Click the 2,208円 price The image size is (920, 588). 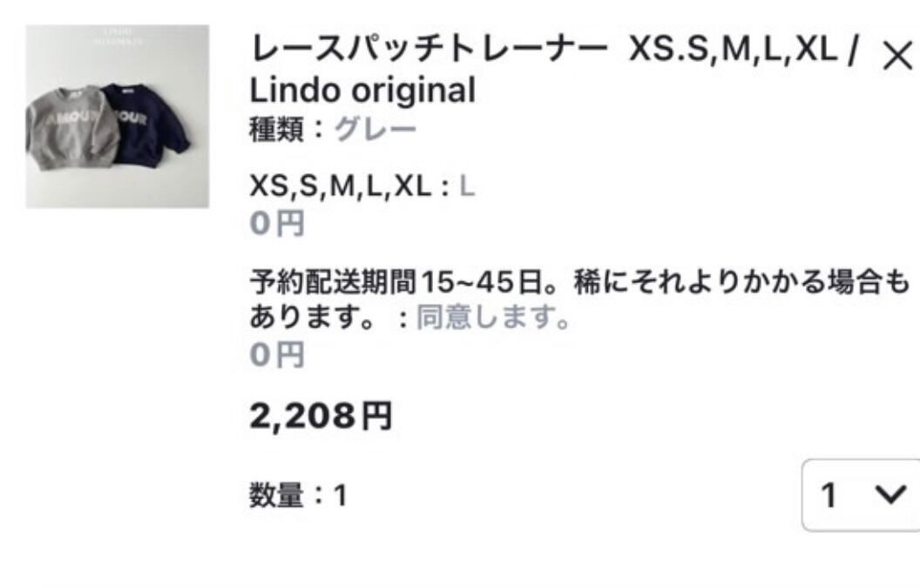(321, 416)
